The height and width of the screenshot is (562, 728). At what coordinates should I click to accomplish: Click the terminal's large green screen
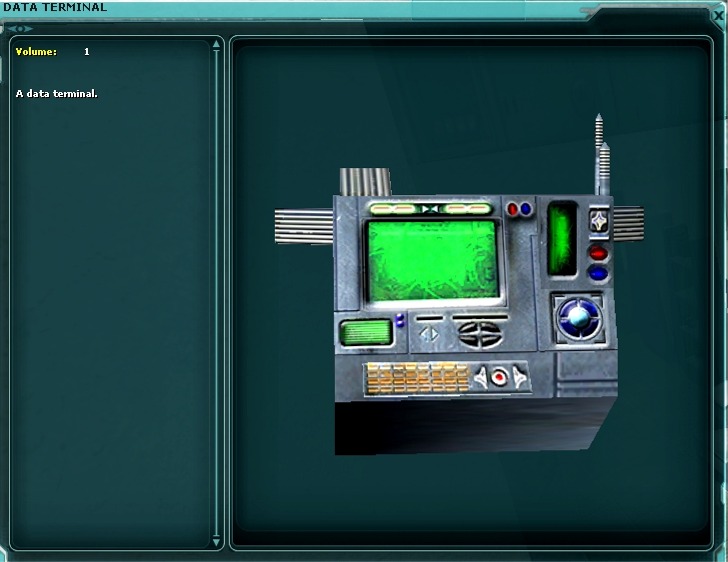click(x=432, y=262)
